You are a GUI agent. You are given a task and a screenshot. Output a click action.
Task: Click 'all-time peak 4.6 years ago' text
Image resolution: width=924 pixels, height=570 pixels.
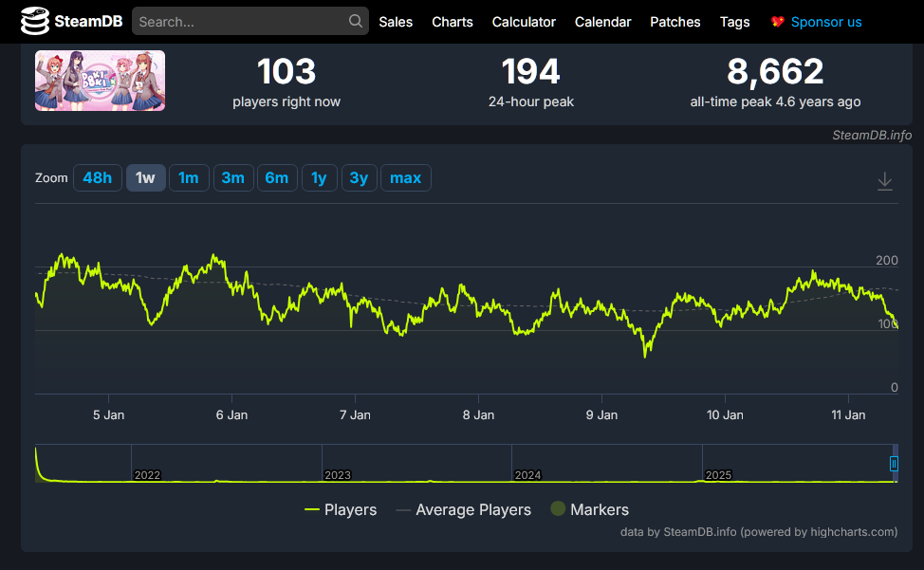coord(775,101)
